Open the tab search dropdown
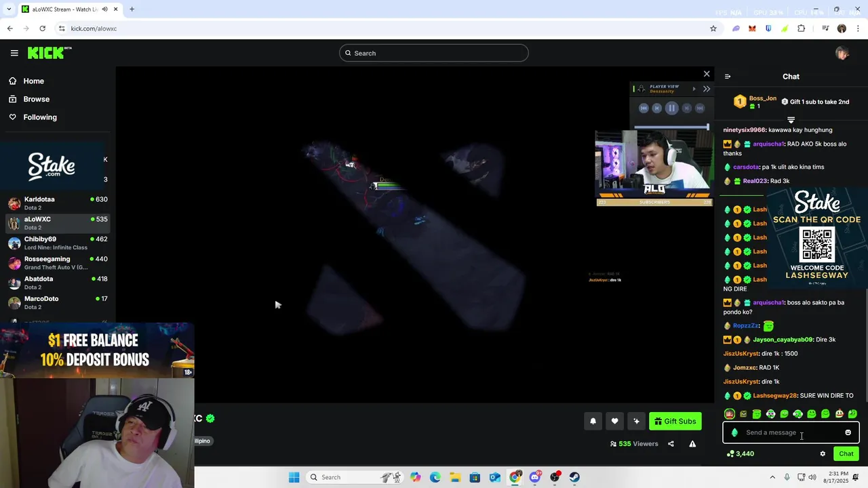This screenshot has width=868, height=488. point(8,9)
